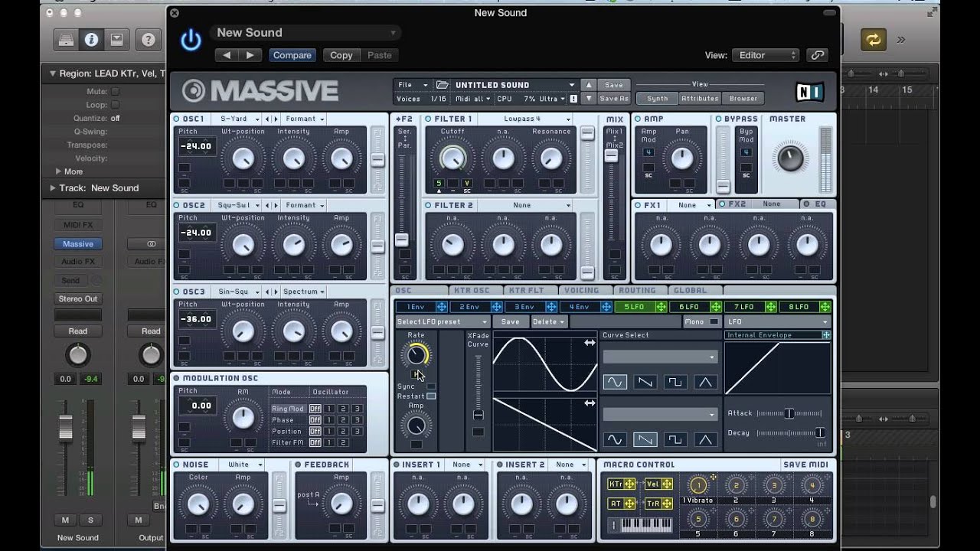The image size is (980, 551).
Task: Click the Logic toolbar inbox icon
Action: coord(116,39)
